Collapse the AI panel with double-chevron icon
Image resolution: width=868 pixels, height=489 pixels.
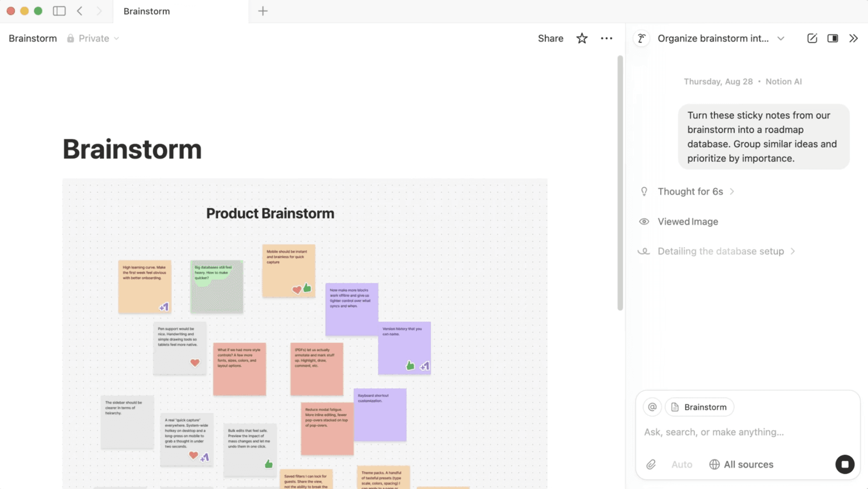pyautogui.click(x=854, y=38)
